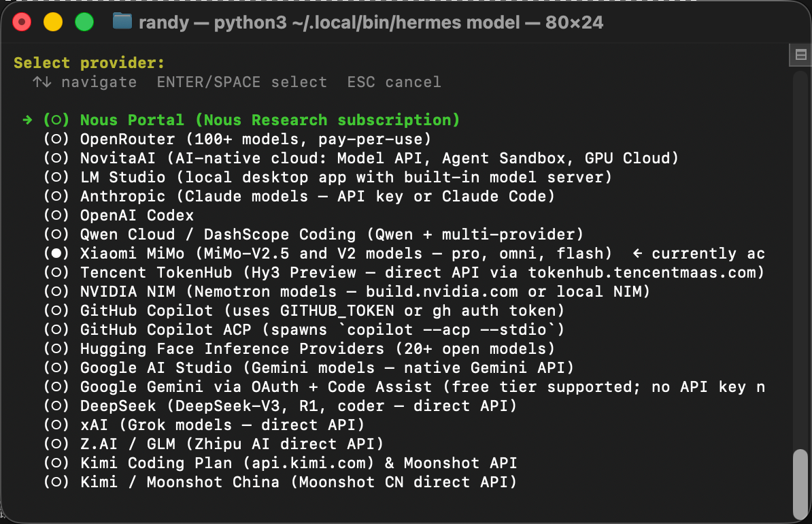The height and width of the screenshot is (524, 812).
Task: Click the split pane icon at top right
Action: [800, 54]
